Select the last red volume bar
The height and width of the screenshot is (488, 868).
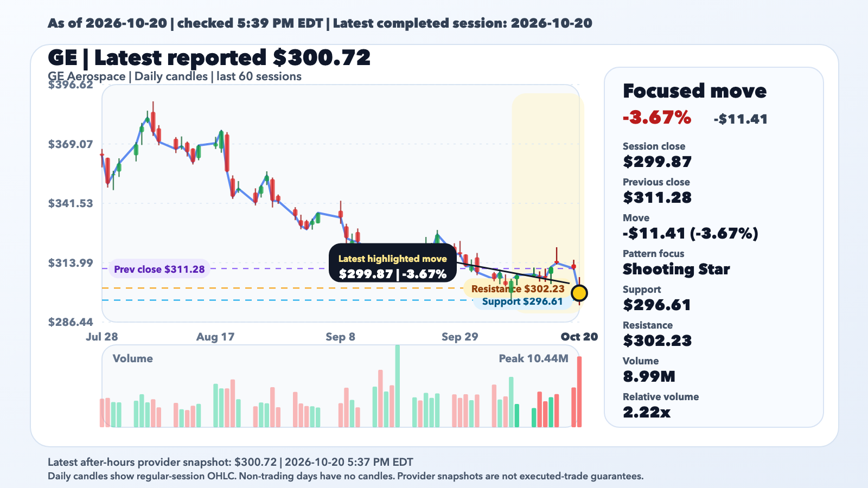(x=579, y=391)
